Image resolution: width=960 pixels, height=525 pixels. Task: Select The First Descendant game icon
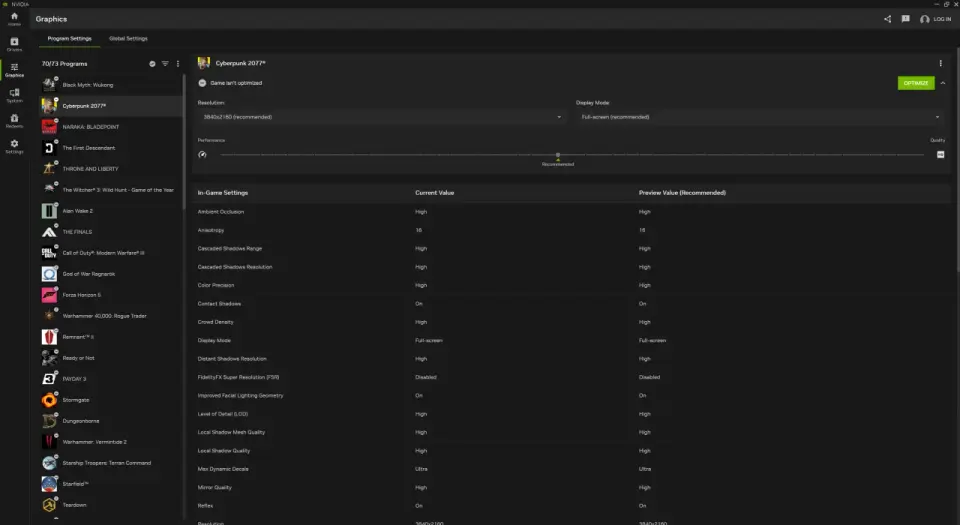pyautogui.click(x=49, y=147)
